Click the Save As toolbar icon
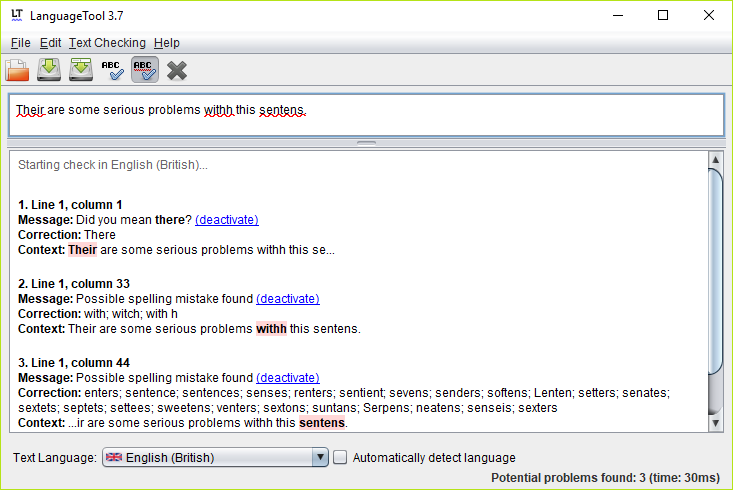Image resolution: width=733 pixels, height=490 pixels. pos(81,70)
